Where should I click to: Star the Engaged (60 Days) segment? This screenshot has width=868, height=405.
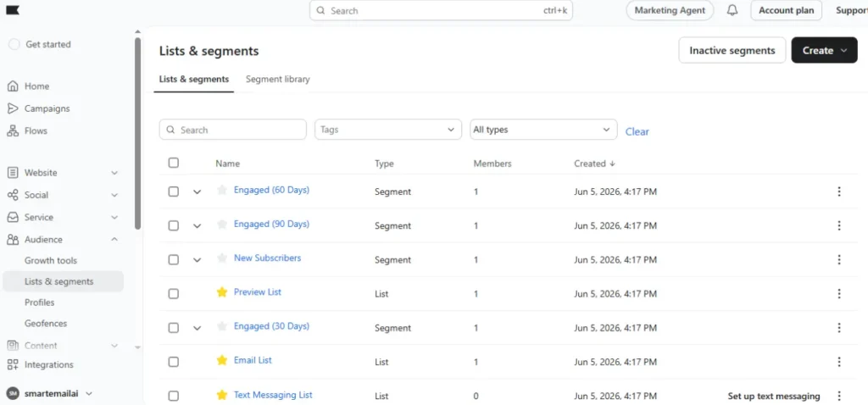click(222, 191)
